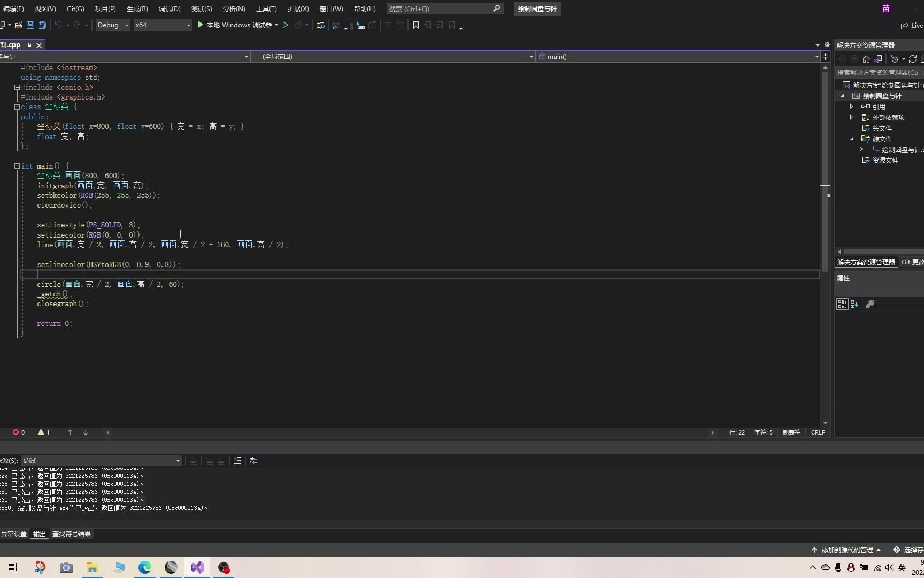Click the Task View taskbar icon
The image size is (924, 578).
coord(13,567)
